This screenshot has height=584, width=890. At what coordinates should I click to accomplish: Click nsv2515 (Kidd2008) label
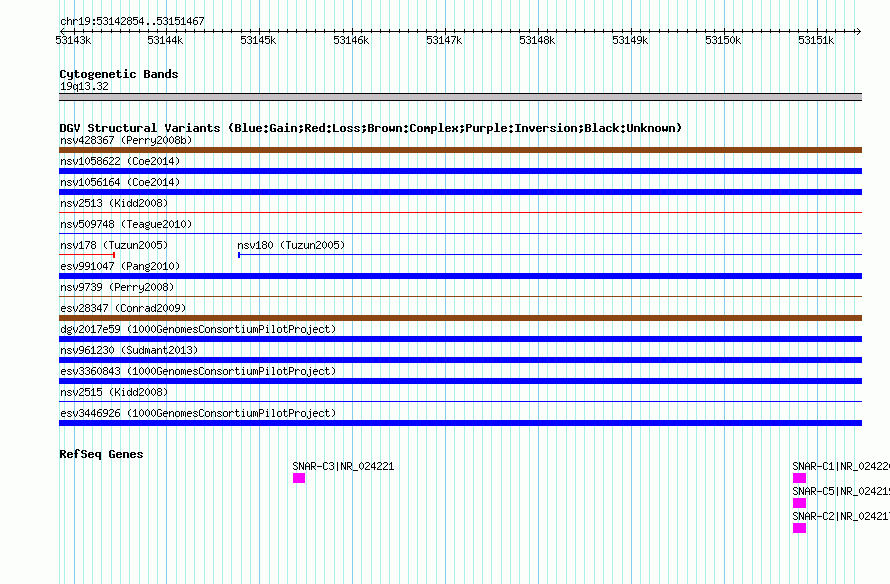(x=114, y=392)
